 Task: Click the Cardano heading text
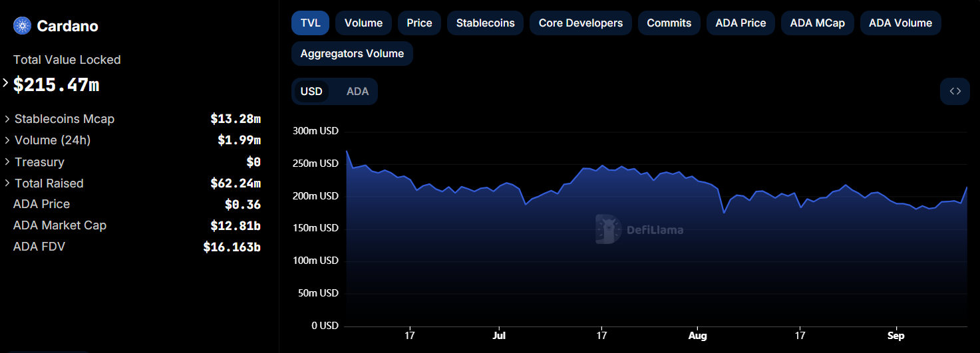pos(68,27)
